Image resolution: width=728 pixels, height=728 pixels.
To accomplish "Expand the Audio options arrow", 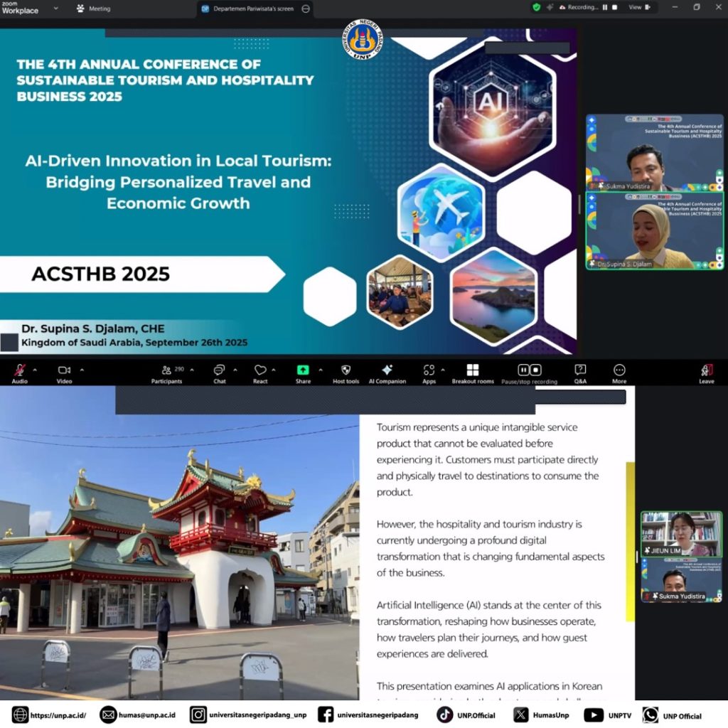I will pyautogui.click(x=35, y=370).
